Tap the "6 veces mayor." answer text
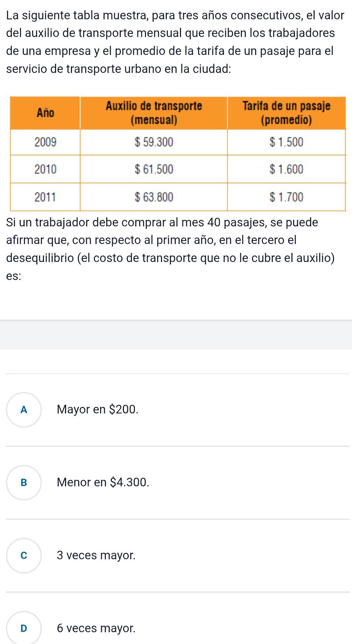 96,628
